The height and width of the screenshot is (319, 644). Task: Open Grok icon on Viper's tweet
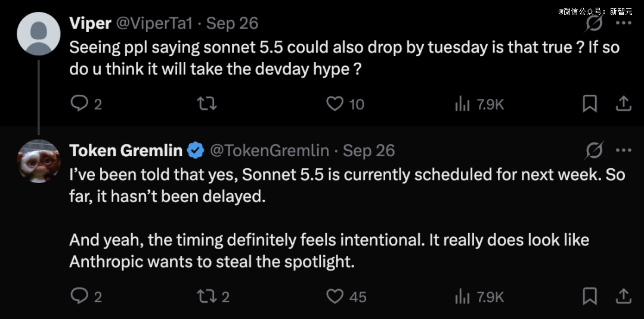click(x=594, y=23)
